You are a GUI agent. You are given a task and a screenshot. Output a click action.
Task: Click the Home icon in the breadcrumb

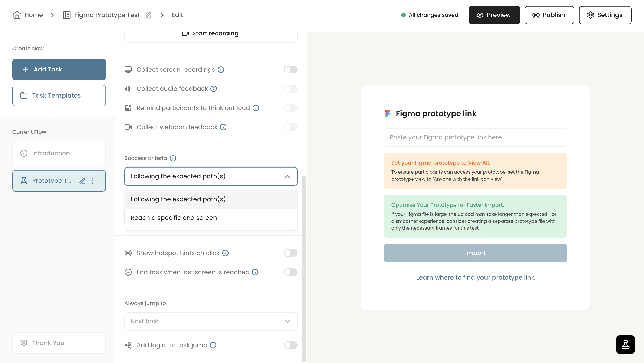(17, 15)
